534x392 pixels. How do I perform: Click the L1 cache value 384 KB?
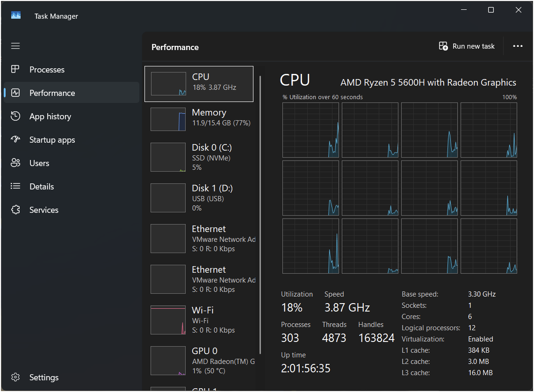[478, 350]
